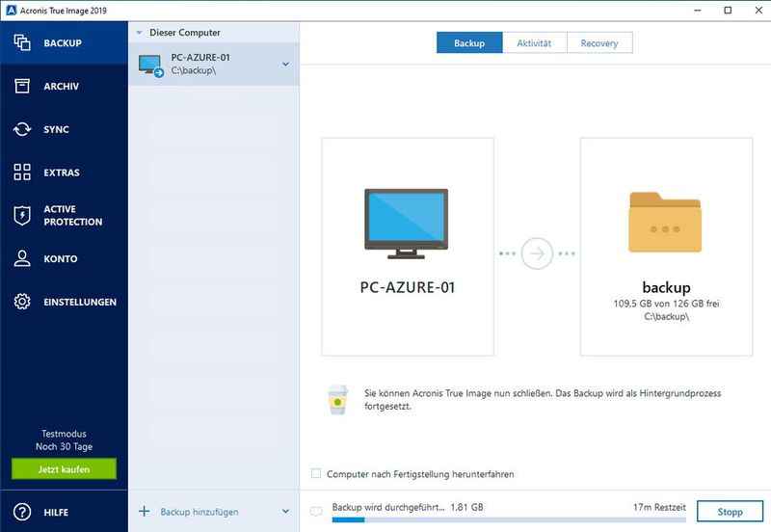Open the Extras grid icon
Screen dimensions: 771x532
click(x=22, y=173)
